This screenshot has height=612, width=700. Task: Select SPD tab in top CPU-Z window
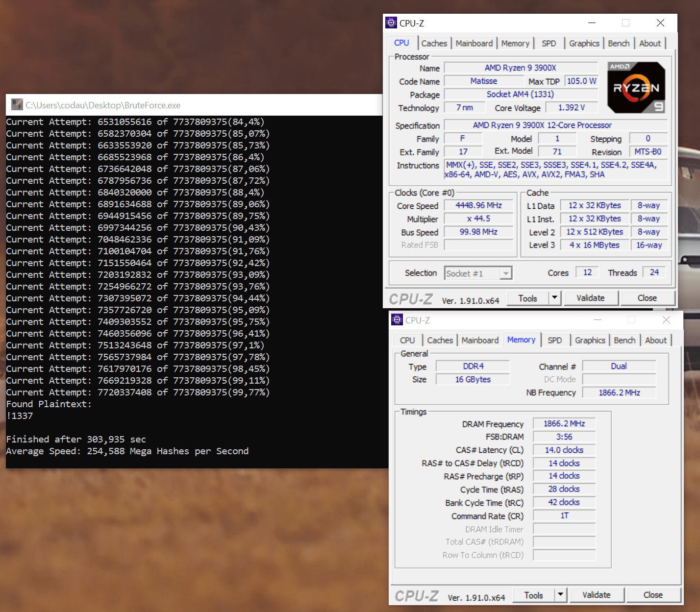[549, 43]
